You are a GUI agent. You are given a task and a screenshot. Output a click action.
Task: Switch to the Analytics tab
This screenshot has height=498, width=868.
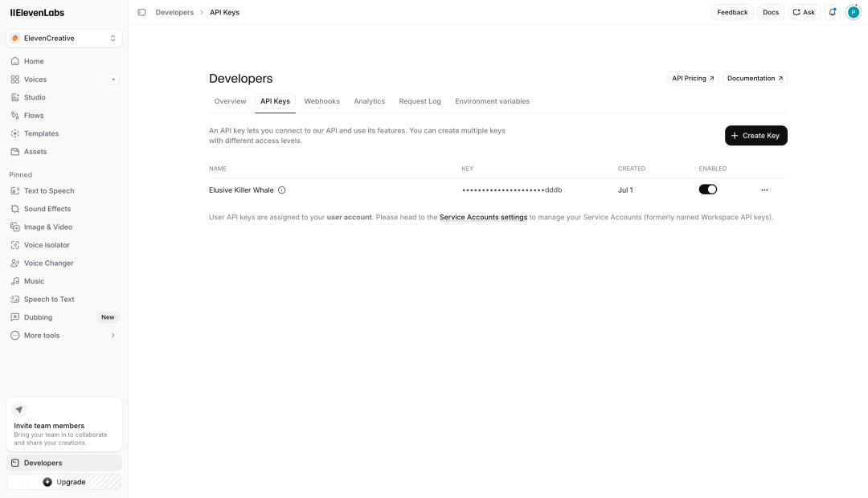(369, 101)
